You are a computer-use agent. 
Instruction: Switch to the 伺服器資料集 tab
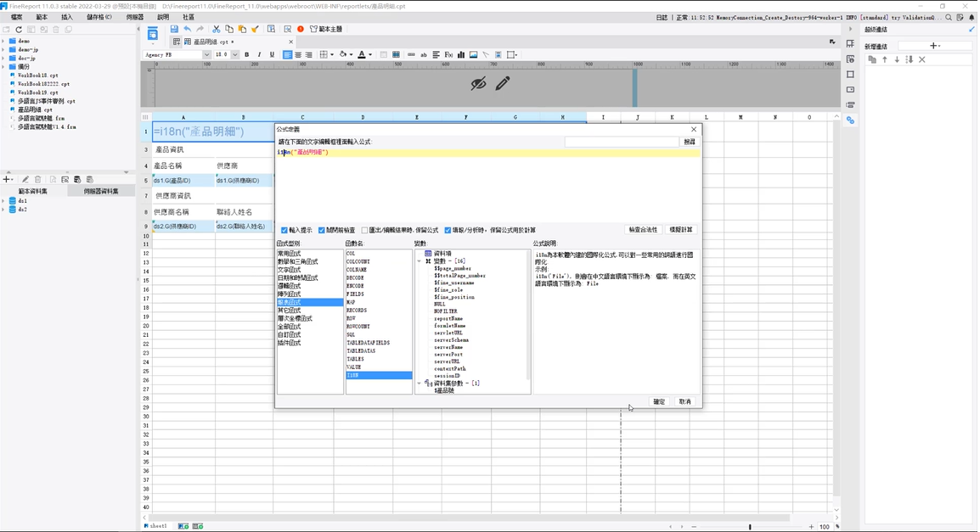click(101, 191)
